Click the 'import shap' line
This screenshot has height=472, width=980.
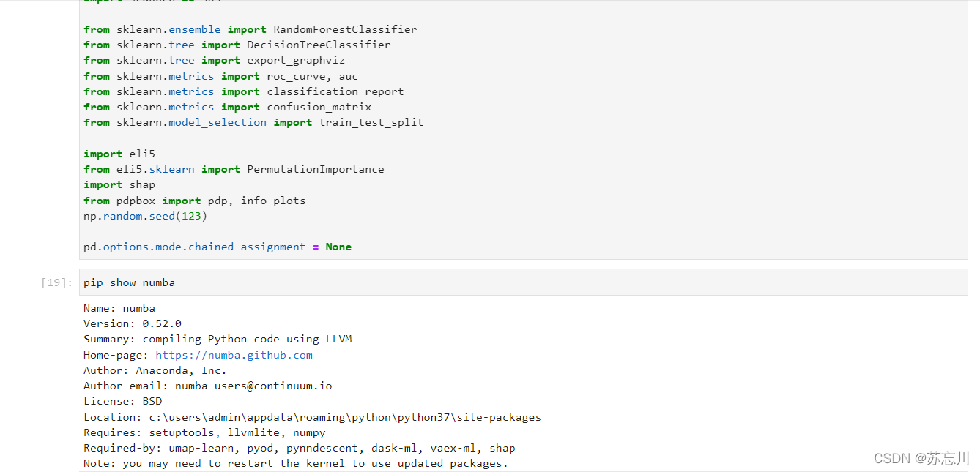point(119,184)
